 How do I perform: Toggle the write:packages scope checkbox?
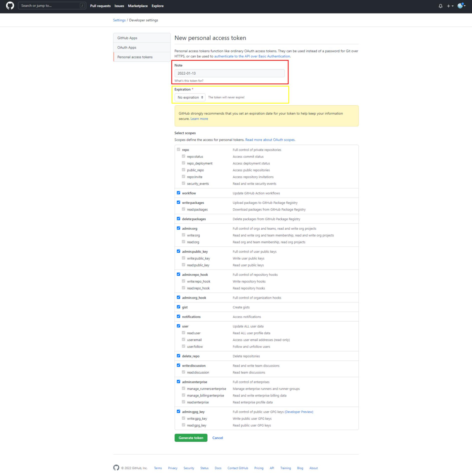click(178, 202)
